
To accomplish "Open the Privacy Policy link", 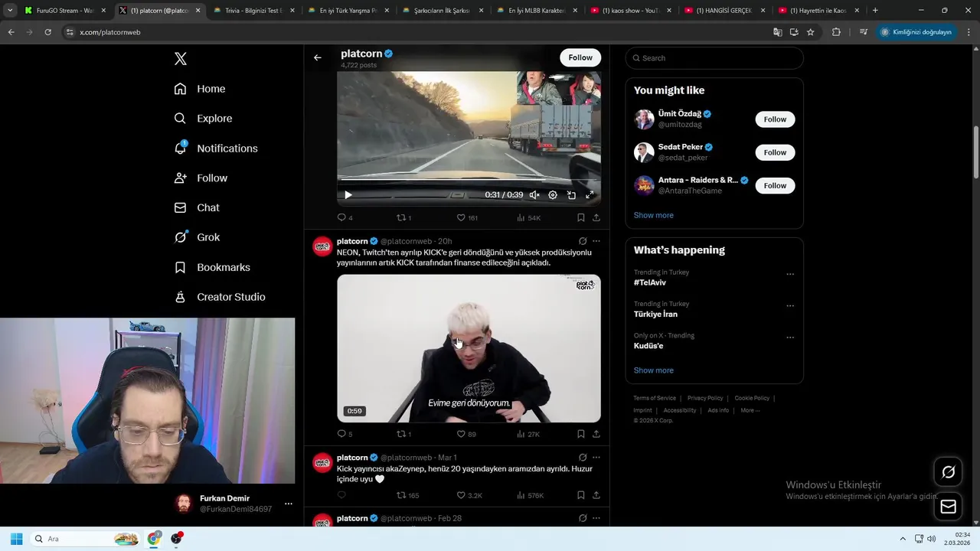I will 705,398.
